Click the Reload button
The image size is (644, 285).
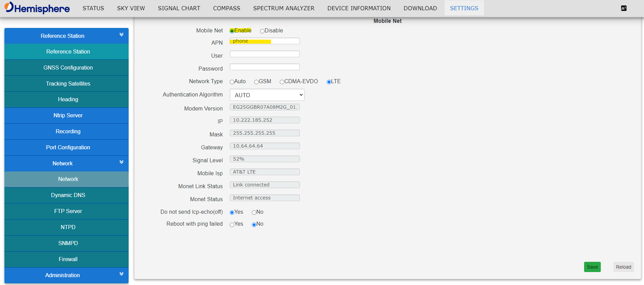tap(623, 267)
